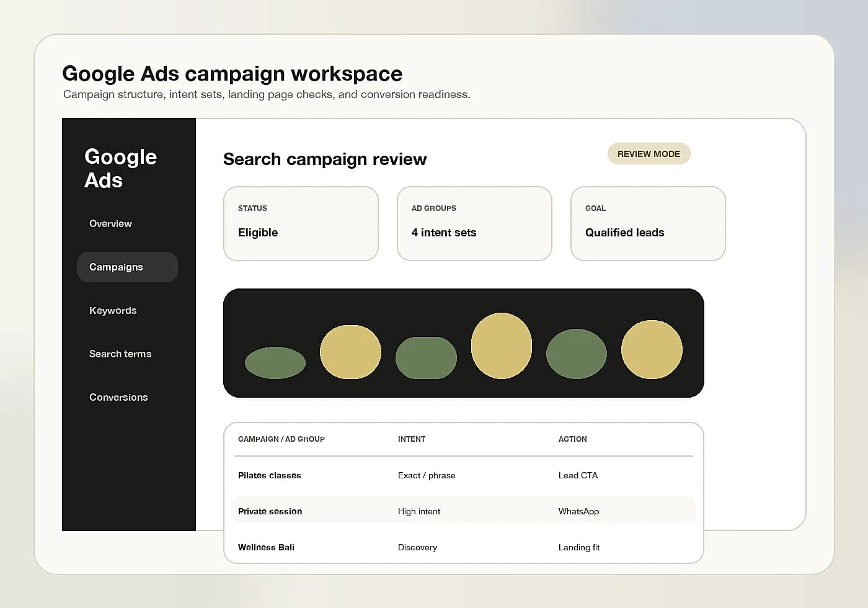Image resolution: width=868 pixels, height=608 pixels.
Task: Click the Google Ads sidebar logo text
Action: [120, 168]
